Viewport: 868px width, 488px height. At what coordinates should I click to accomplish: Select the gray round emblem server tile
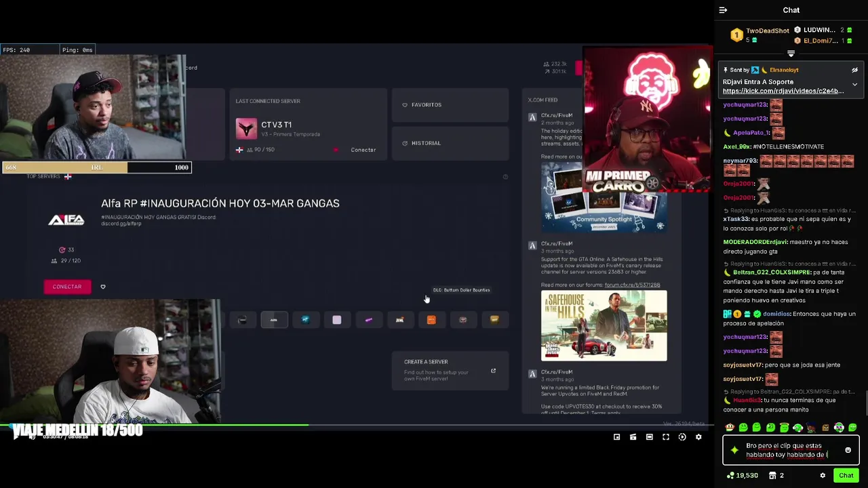coord(462,320)
